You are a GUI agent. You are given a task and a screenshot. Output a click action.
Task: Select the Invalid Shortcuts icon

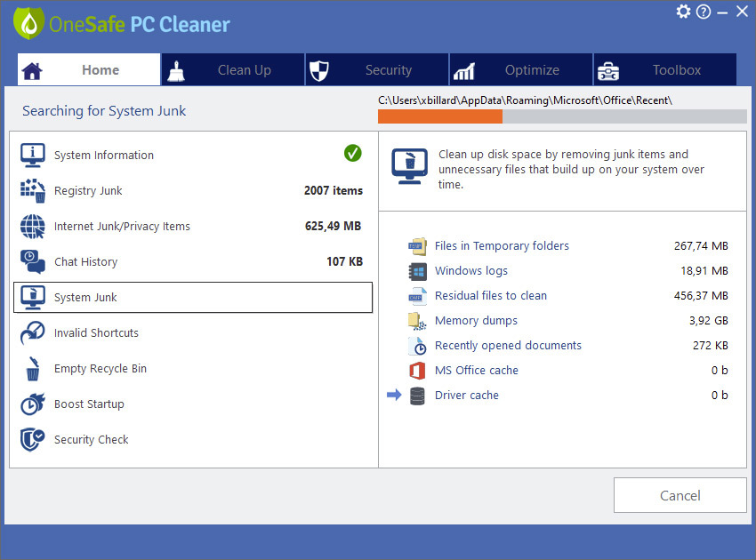pyautogui.click(x=33, y=332)
